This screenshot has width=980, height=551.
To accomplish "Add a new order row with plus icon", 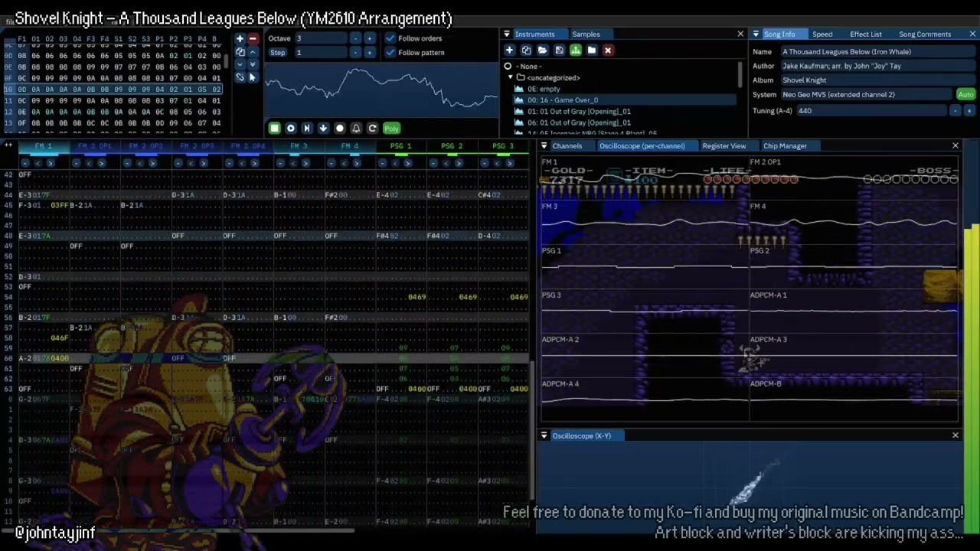I will pyautogui.click(x=240, y=39).
